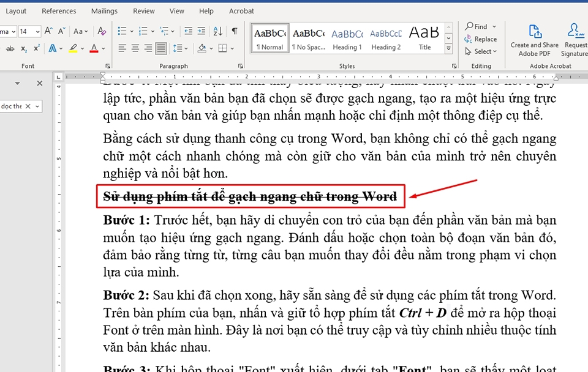Click Replace in the Editing group
Viewport: 588px width, 372px height.
(481, 39)
